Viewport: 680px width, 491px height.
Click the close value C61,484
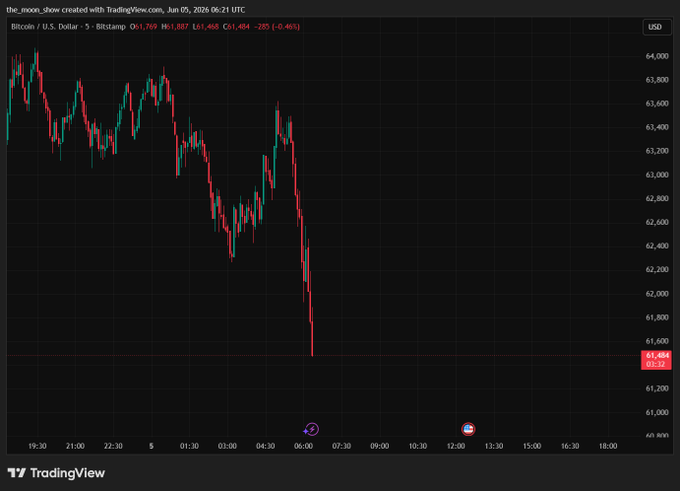(x=236, y=27)
